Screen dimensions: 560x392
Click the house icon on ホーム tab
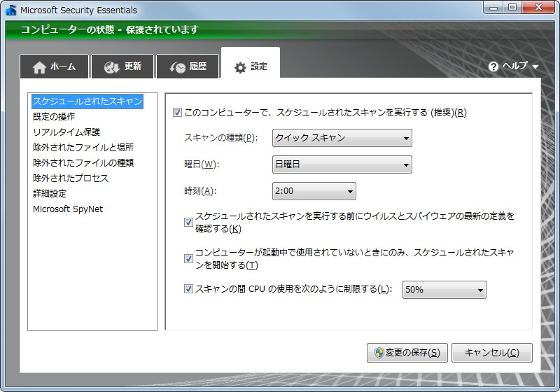click(x=40, y=67)
